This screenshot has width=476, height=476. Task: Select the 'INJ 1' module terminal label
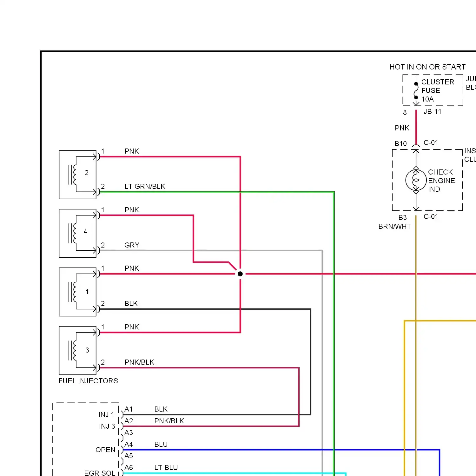(x=106, y=414)
